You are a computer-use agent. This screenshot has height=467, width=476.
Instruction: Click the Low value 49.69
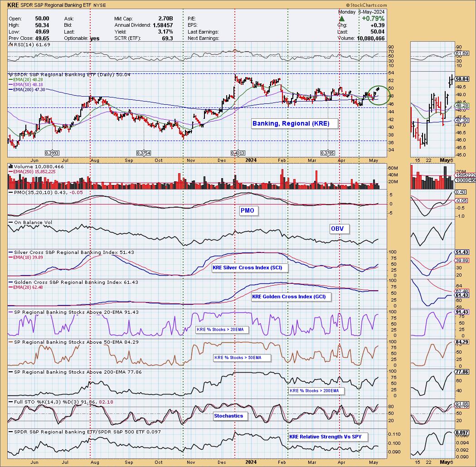tap(42, 32)
